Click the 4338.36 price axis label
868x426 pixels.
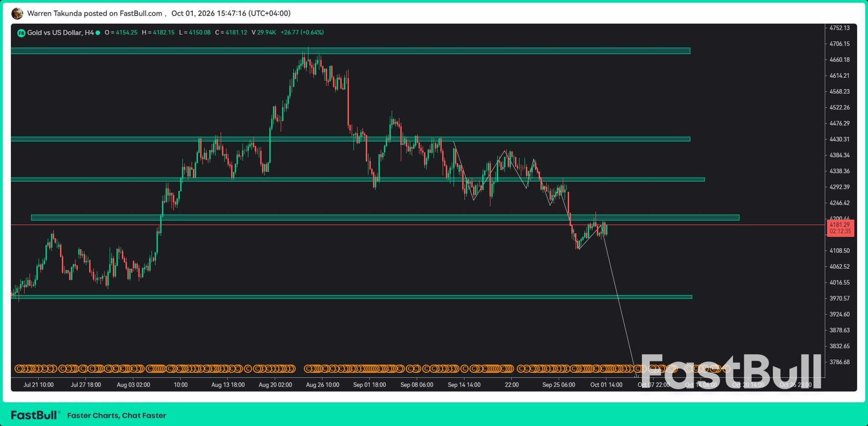[839, 171]
